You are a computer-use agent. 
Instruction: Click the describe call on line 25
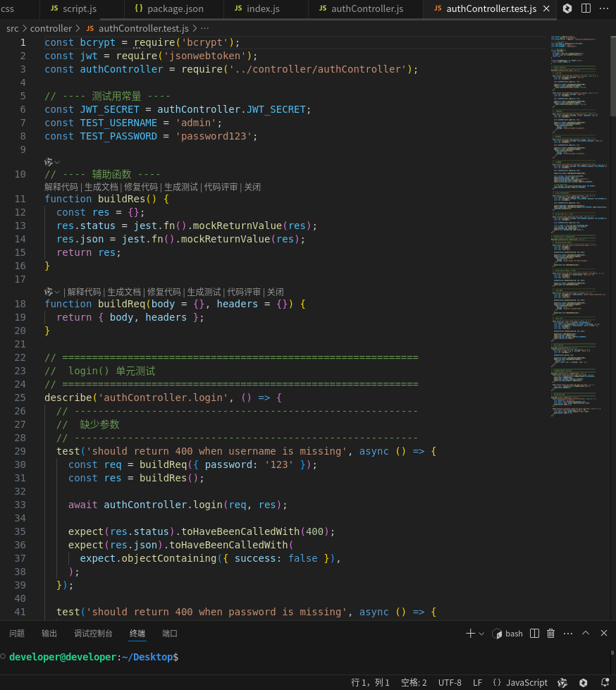tap(68, 398)
